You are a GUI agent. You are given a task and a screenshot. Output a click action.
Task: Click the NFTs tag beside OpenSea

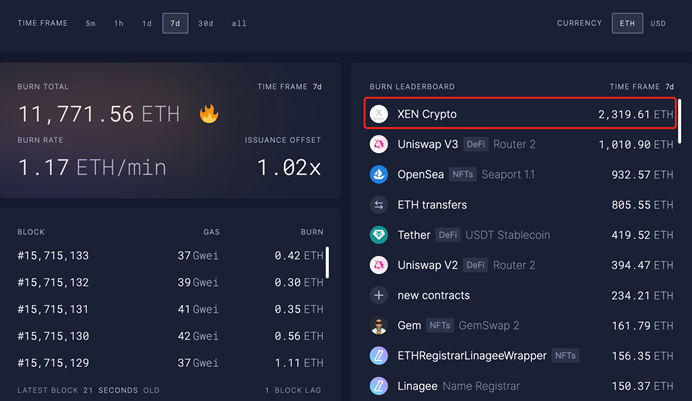click(463, 175)
